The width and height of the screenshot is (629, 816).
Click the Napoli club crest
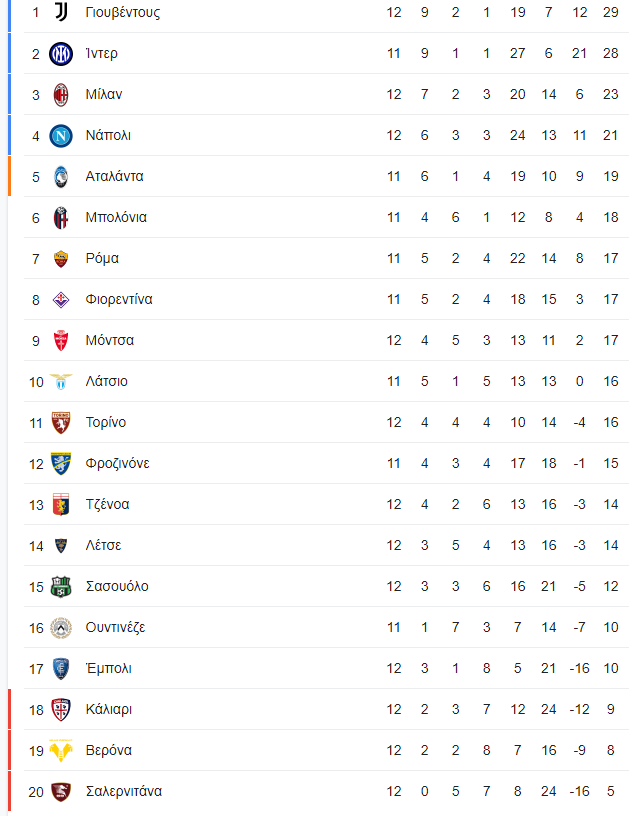(61, 135)
